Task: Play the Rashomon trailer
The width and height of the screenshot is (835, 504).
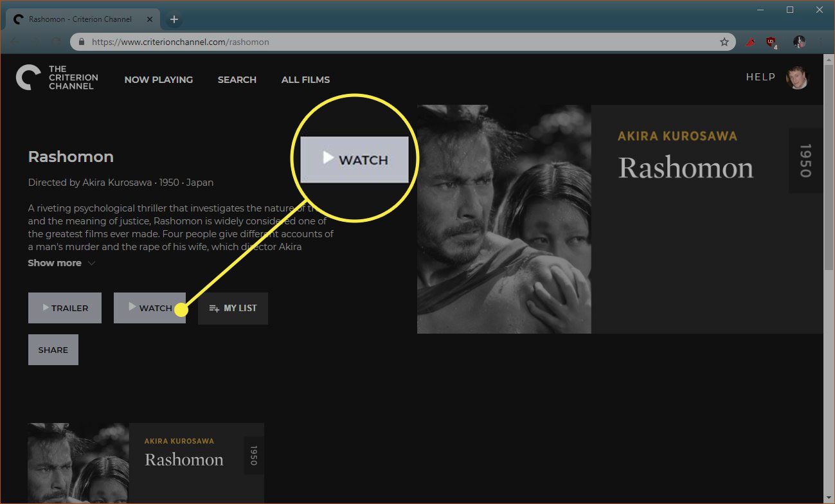Action: 65,308
